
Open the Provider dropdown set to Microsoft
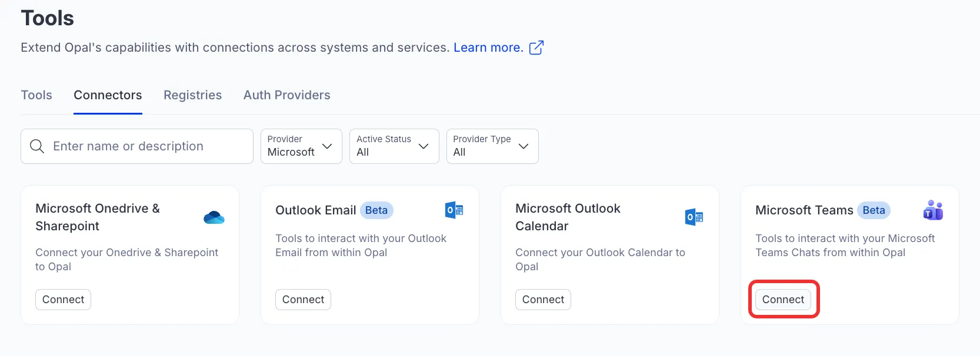point(301,146)
